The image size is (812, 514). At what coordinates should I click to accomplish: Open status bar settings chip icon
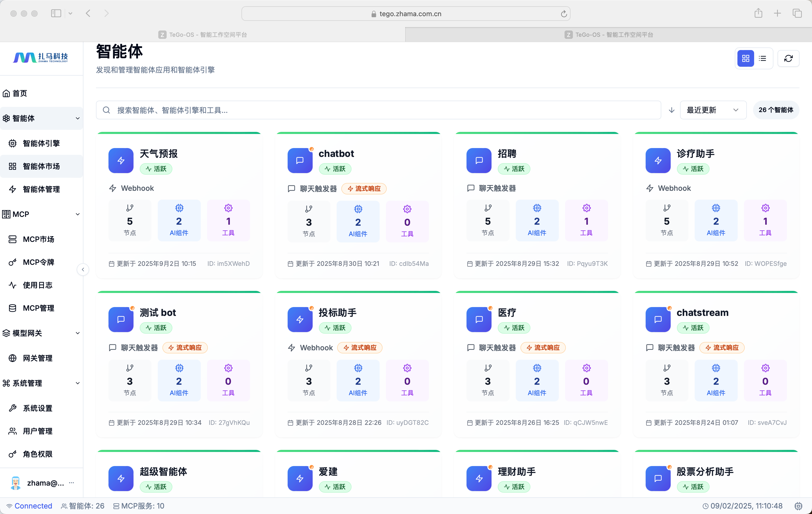(x=798, y=506)
